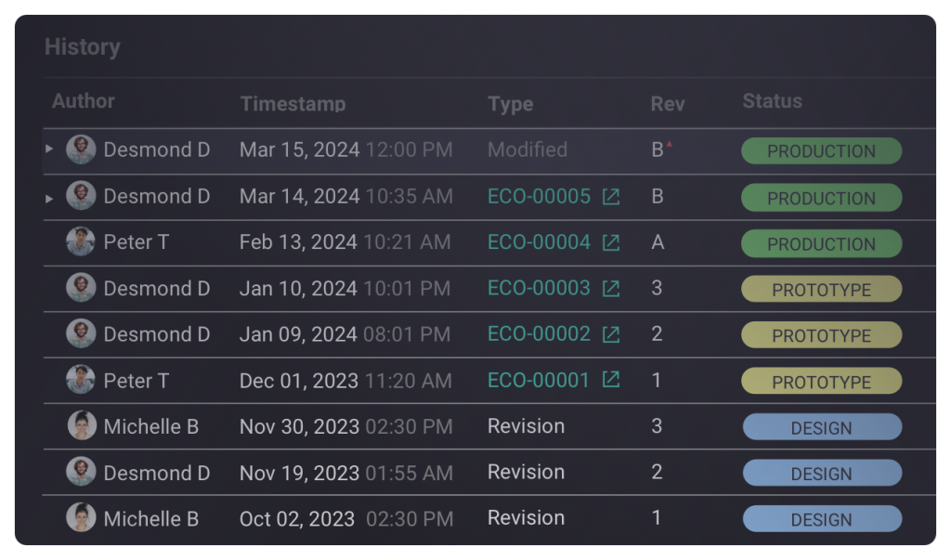Viewport: 951px width, 560px height.
Task: Open external link icon beside ECO-00002
Action: click(x=610, y=334)
